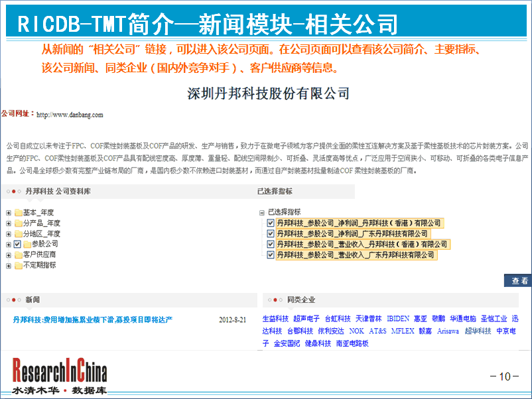532x399 pixels.
Task: Open peer company 超声电子
Action: (x=306, y=319)
